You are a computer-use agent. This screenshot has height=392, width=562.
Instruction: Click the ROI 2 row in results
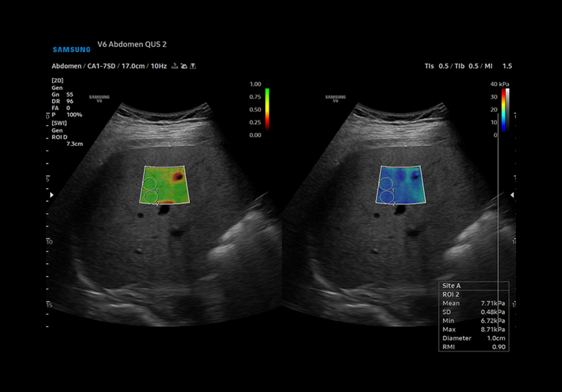coord(451,294)
